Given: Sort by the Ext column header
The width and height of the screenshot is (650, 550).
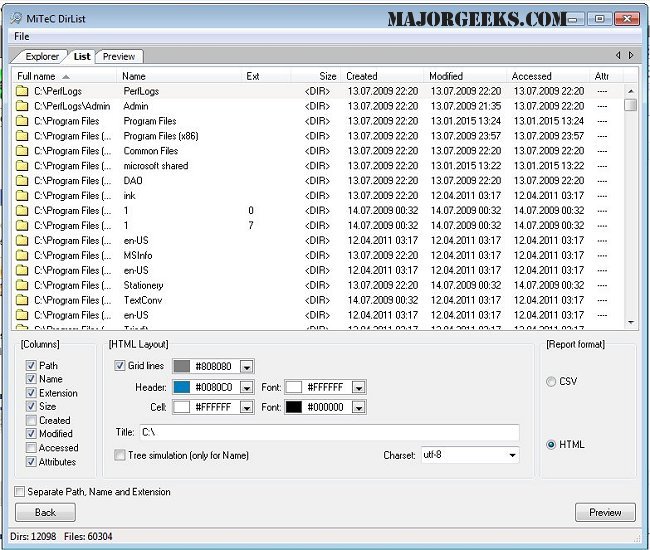Looking at the screenshot, I should tap(266, 76).
